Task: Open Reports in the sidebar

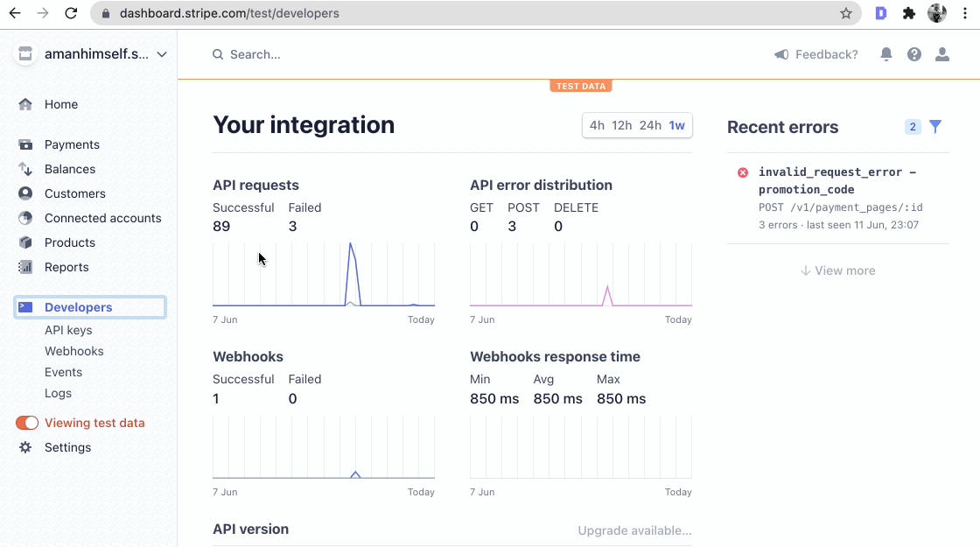Action: tap(66, 267)
